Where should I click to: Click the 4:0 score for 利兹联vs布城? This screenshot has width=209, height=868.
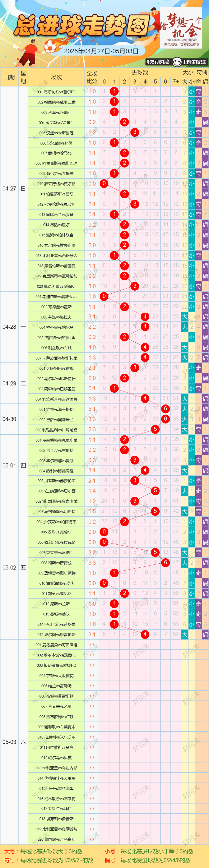[x=92, y=347]
